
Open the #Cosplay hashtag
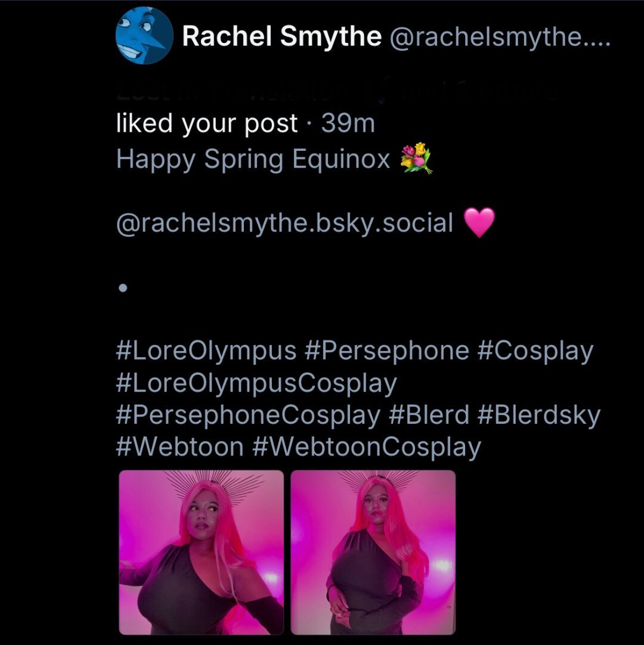(x=535, y=351)
